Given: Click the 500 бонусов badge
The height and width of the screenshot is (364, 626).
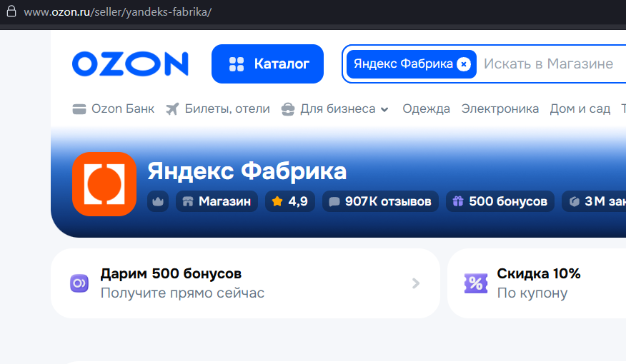Looking at the screenshot, I should 500,201.
